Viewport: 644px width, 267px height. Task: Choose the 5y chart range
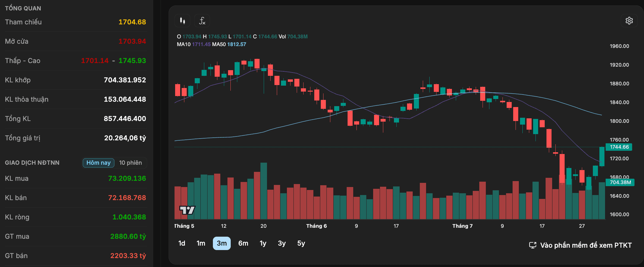click(x=301, y=243)
